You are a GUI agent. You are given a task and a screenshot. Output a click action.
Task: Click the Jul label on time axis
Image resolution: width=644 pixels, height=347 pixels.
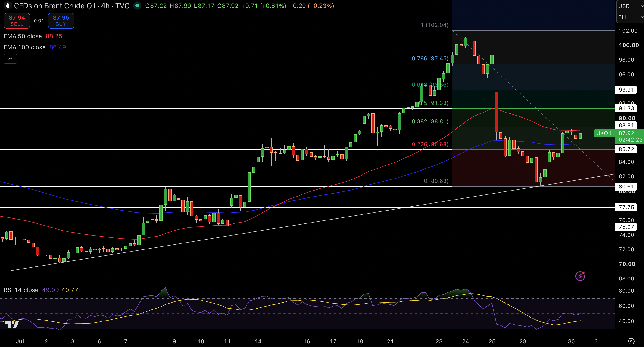click(20, 341)
